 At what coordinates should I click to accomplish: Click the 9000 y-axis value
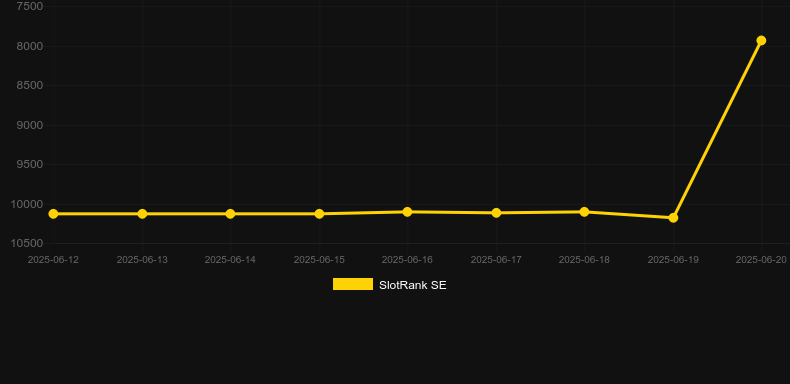point(30,125)
